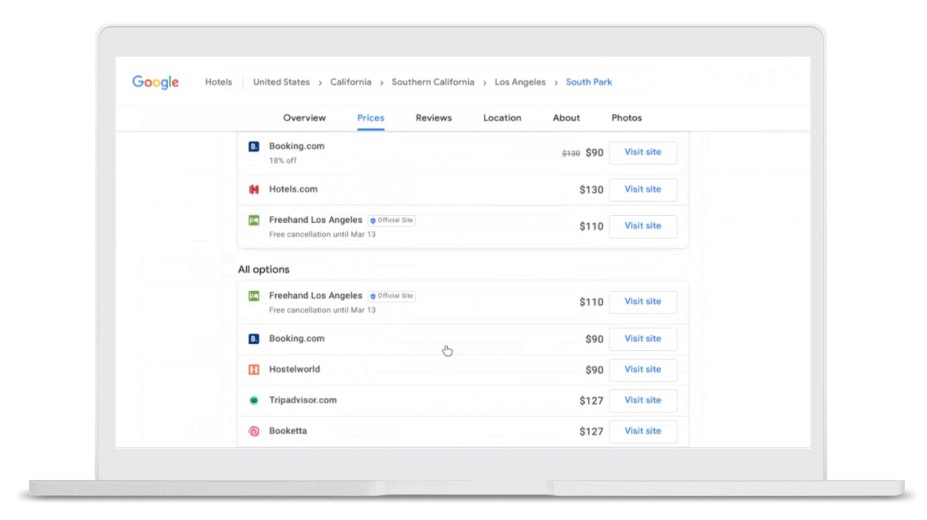
Task: Visit site for Hotels.com at $130
Action: click(x=643, y=190)
